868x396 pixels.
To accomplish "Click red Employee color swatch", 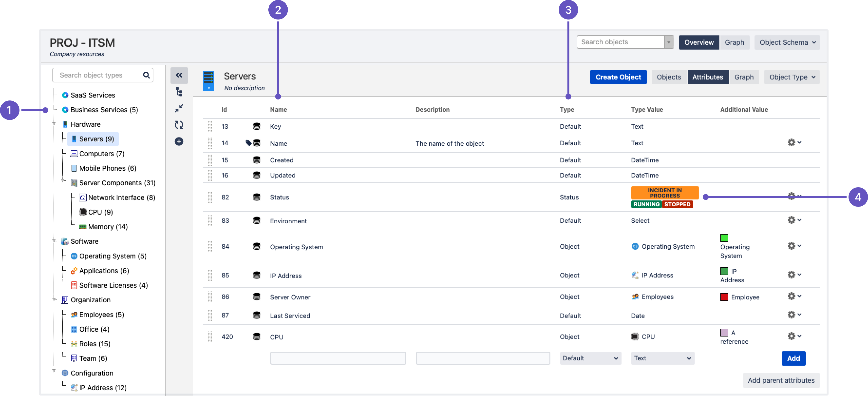I will [724, 297].
